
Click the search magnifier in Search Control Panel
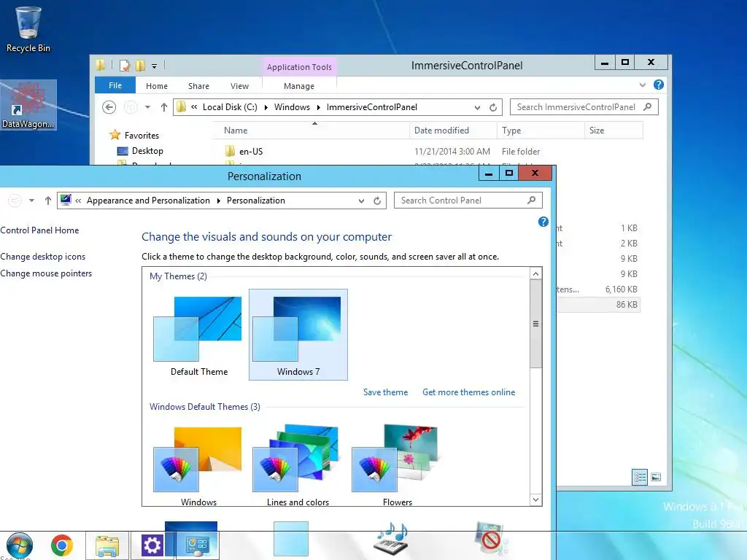[x=532, y=201]
